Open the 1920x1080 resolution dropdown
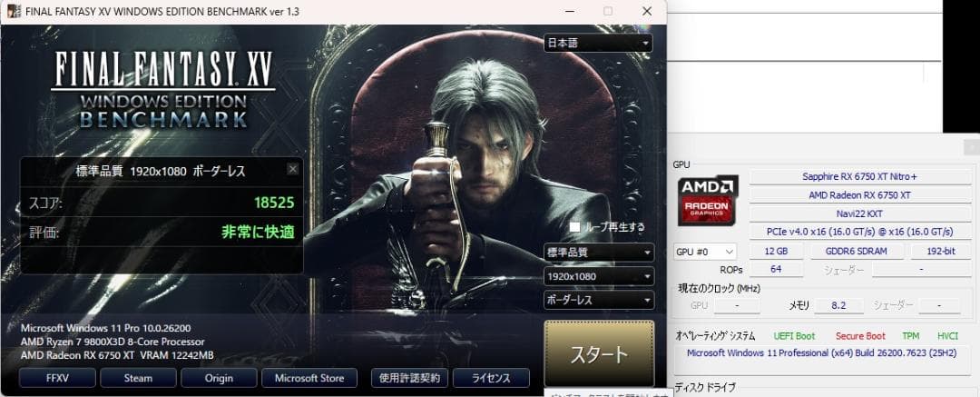Screen dimensions: 980x397 [x=599, y=276]
